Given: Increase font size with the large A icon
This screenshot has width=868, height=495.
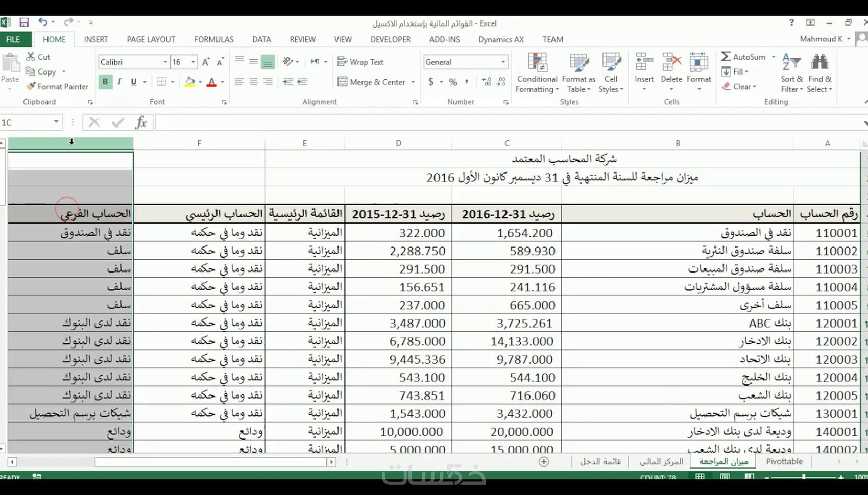Looking at the screenshot, I should click(x=206, y=62).
